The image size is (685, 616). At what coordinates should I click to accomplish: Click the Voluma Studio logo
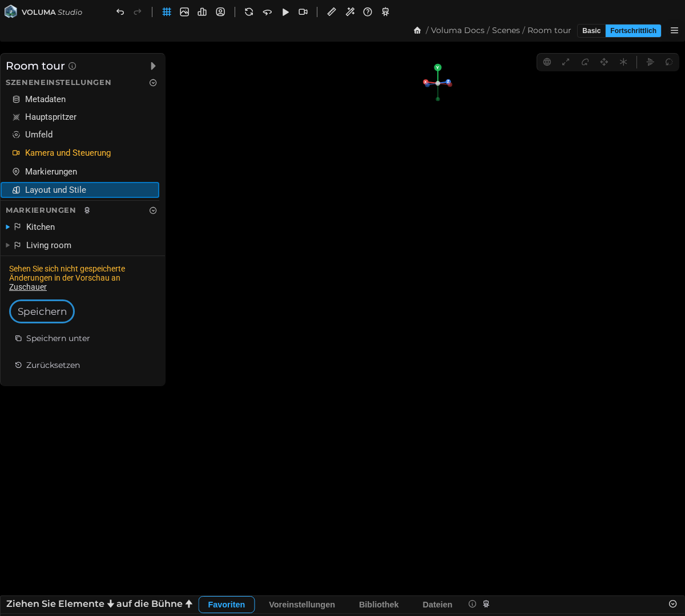43,12
